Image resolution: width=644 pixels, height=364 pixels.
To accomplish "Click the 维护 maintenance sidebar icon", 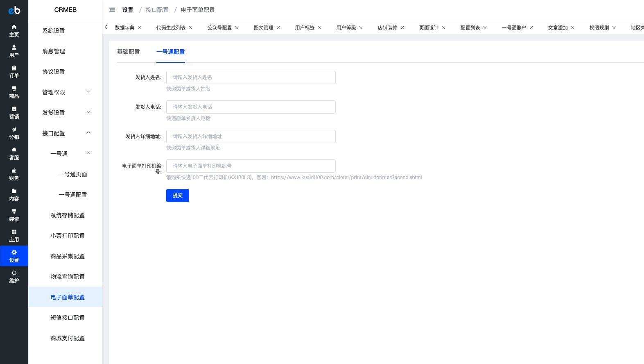I will click(x=14, y=277).
